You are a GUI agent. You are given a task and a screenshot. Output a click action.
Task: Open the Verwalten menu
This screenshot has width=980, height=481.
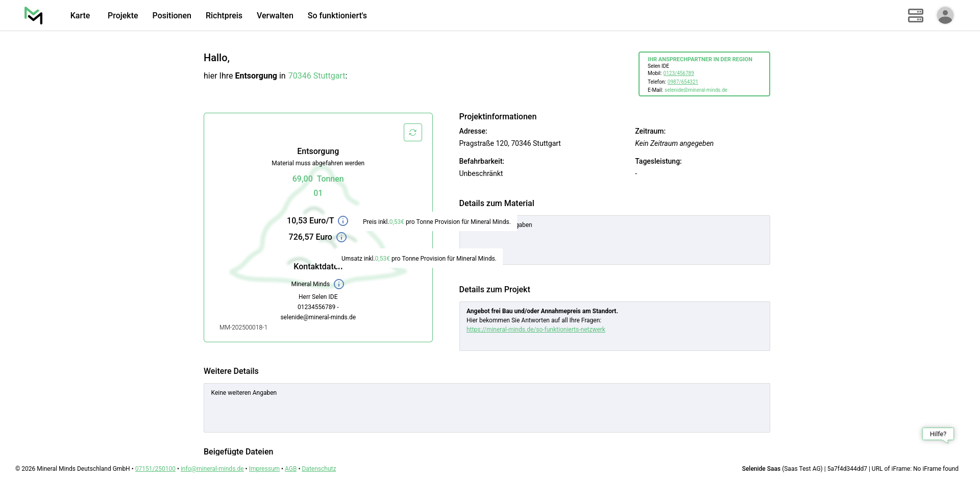tap(275, 16)
